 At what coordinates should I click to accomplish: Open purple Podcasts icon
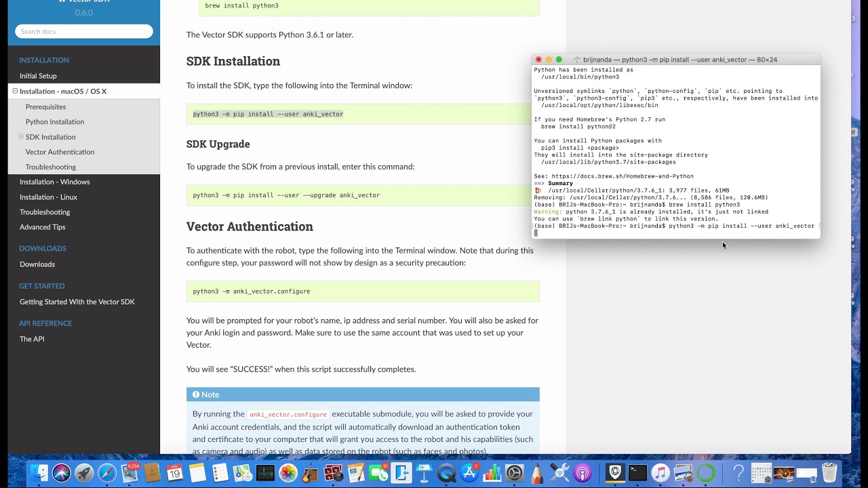click(x=583, y=472)
